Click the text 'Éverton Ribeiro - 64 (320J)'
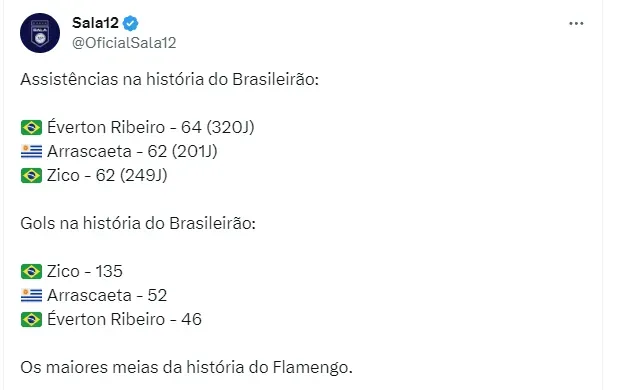This screenshot has height=390, width=620. coord(151,127)
